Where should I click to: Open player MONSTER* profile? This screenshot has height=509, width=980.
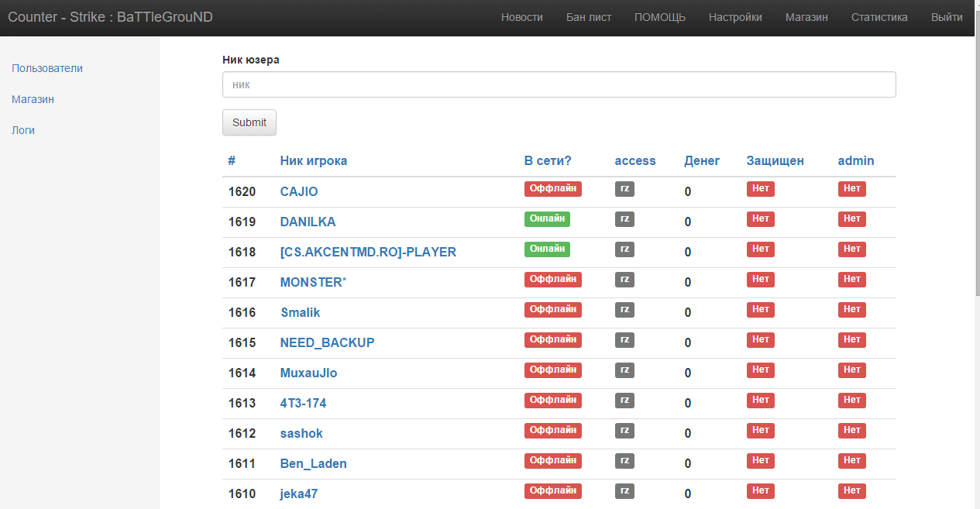[x=314, y=282]
